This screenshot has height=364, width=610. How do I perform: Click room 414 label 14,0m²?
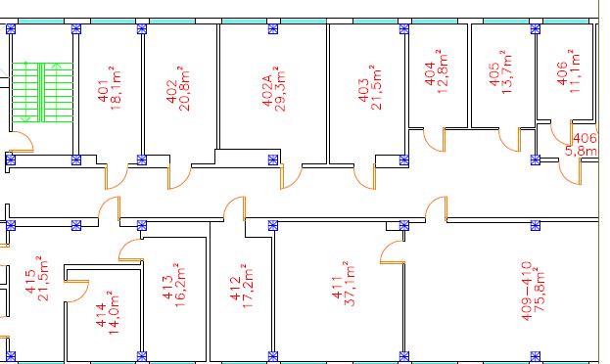108,313
